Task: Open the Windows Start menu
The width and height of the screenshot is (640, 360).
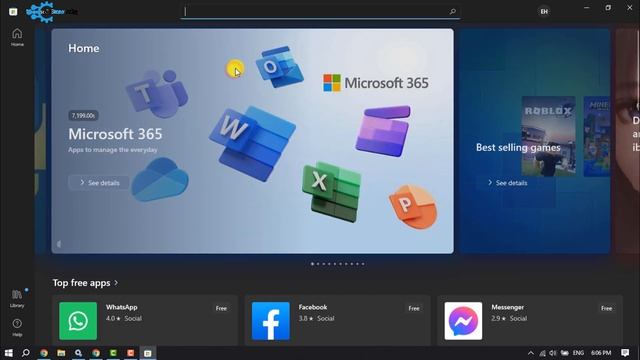Action: [8, 353]
